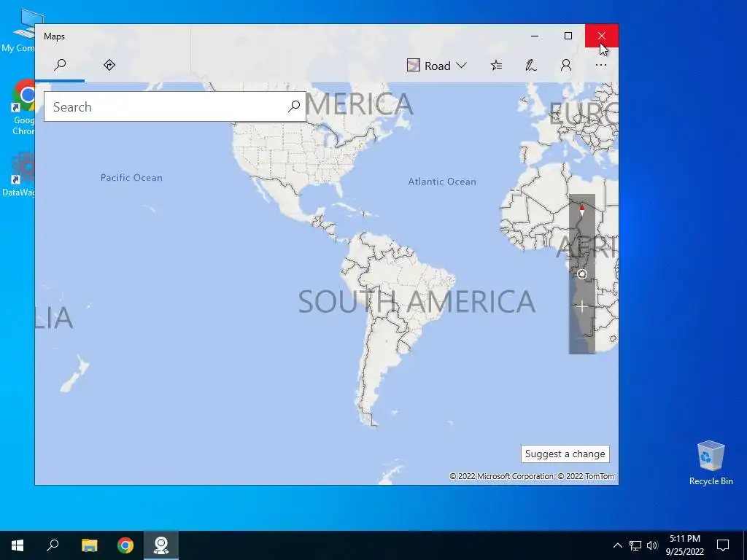747x560 pixels.
Task: Show my location on the map
Action: click(581, 274)
